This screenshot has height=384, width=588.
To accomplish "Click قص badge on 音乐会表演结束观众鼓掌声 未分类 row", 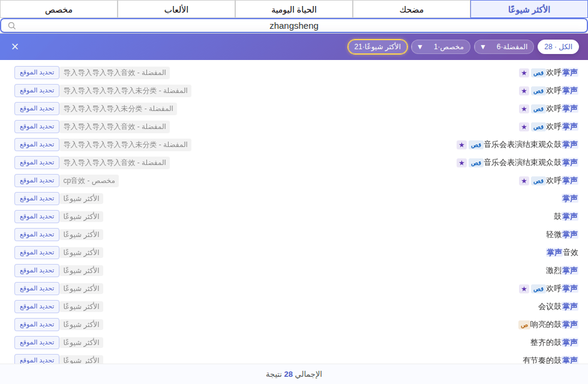I will [x=476, y=145].
